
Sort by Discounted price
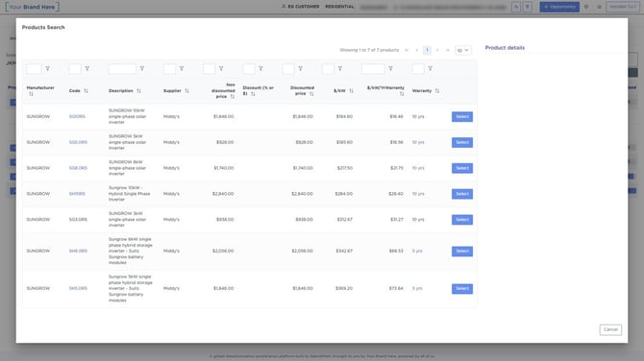click(311, 94)
